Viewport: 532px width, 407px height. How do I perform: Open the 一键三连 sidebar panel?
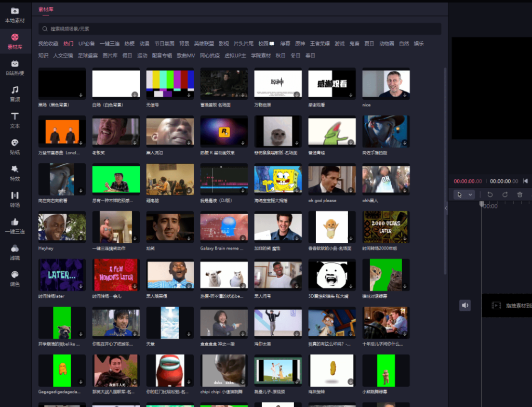pos(15,227)
